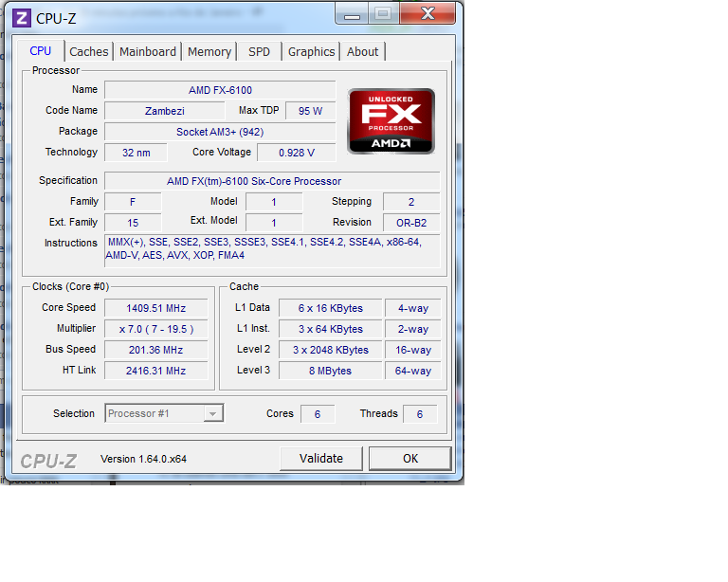
Task: Click the Multiplier value x 7.0
Action: pos(156,329)
